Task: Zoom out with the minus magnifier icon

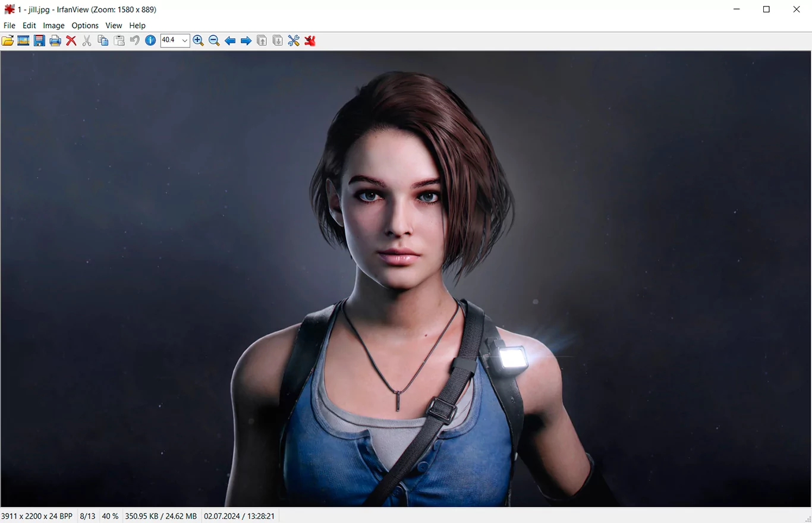Action: (x=214, y=40)
